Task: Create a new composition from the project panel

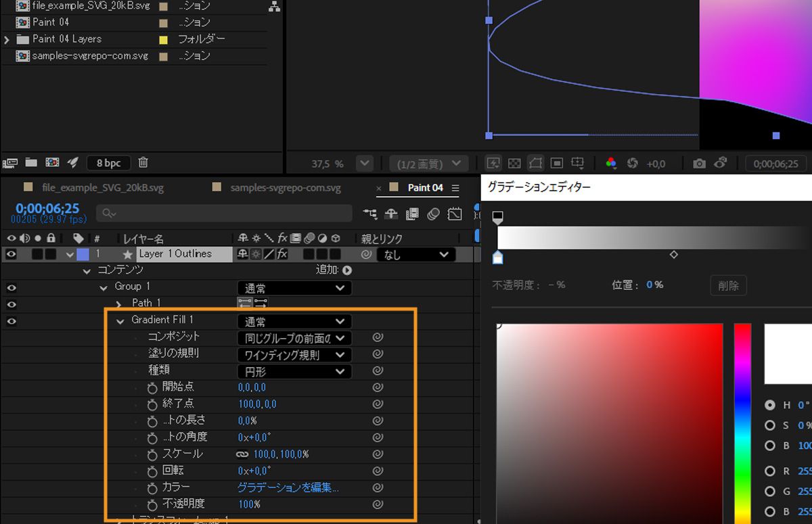Action: pos(52,162)
